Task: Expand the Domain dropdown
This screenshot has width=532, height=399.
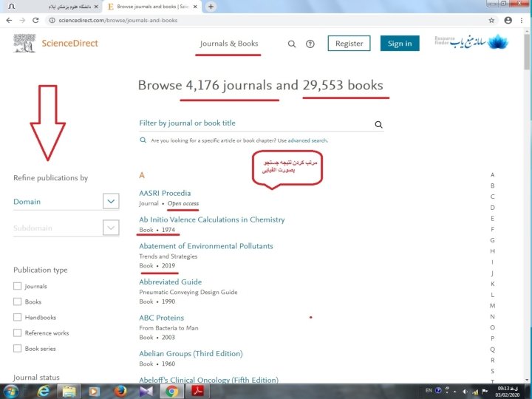Action: [x=111, y=201]
